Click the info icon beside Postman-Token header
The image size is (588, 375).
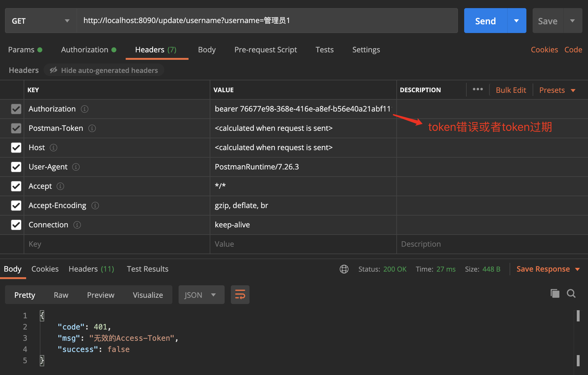point(92,128)
